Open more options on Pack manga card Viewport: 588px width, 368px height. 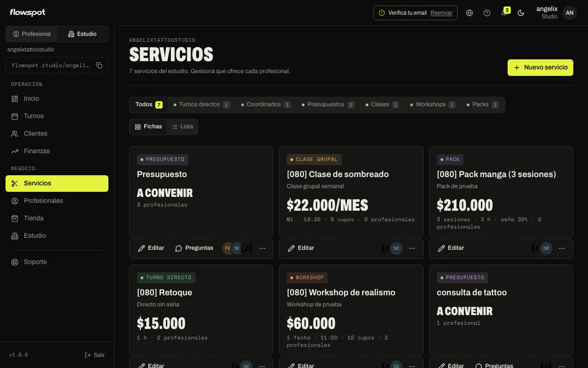pos(562,248)
